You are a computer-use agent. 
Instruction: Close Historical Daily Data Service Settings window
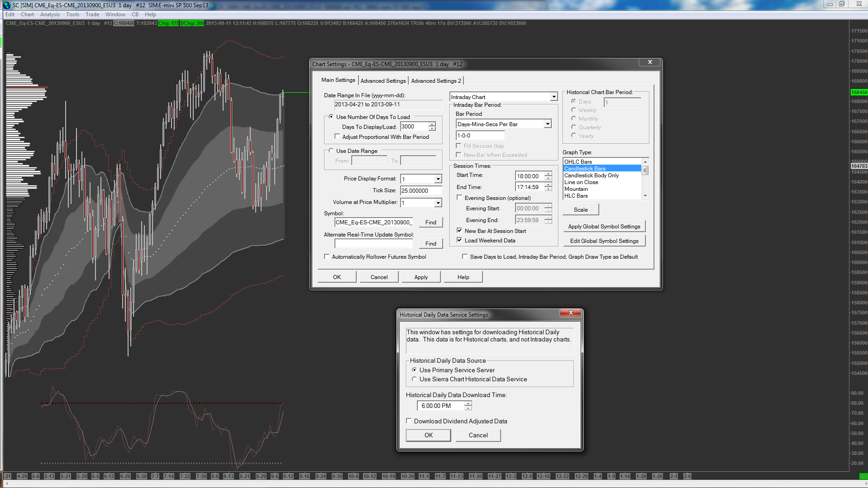571,313
